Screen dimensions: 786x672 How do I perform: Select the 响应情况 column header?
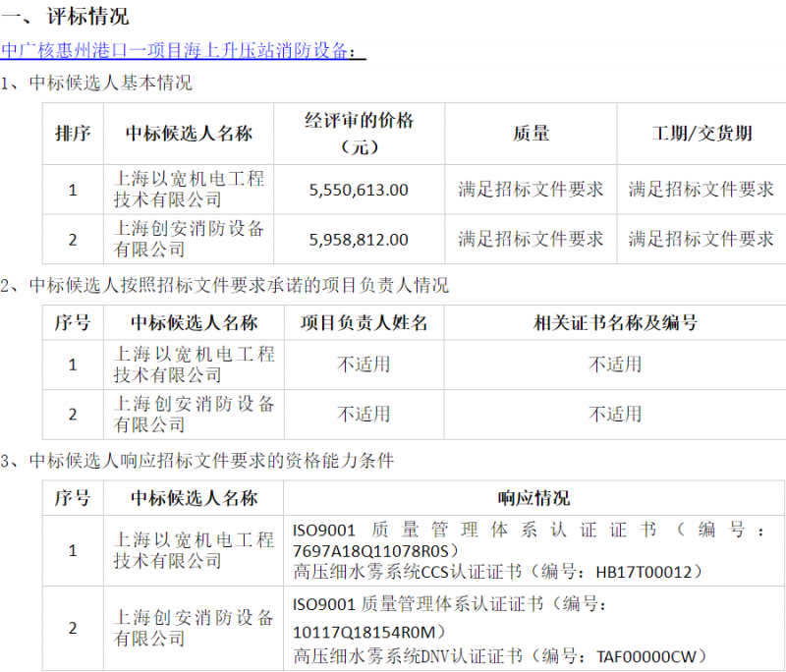tap(533, 498)
